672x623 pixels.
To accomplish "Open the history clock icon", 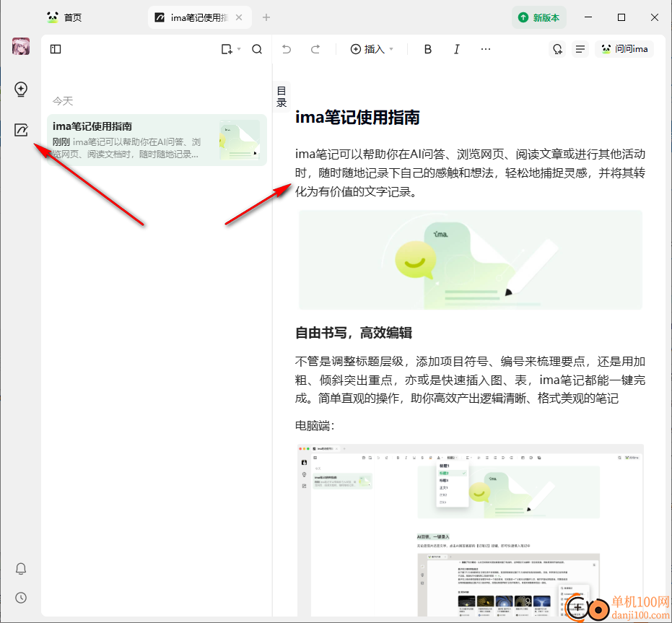I will pyautogui.click(x=20, y=598).
